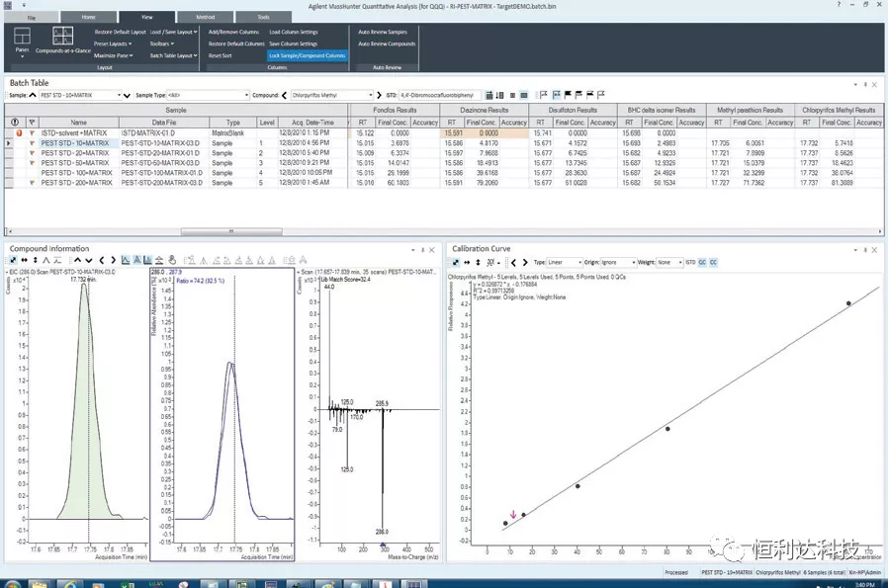Click autoscale icon in Compound Information toolbar
Screen dimensions: 888x588
[12, 261]
